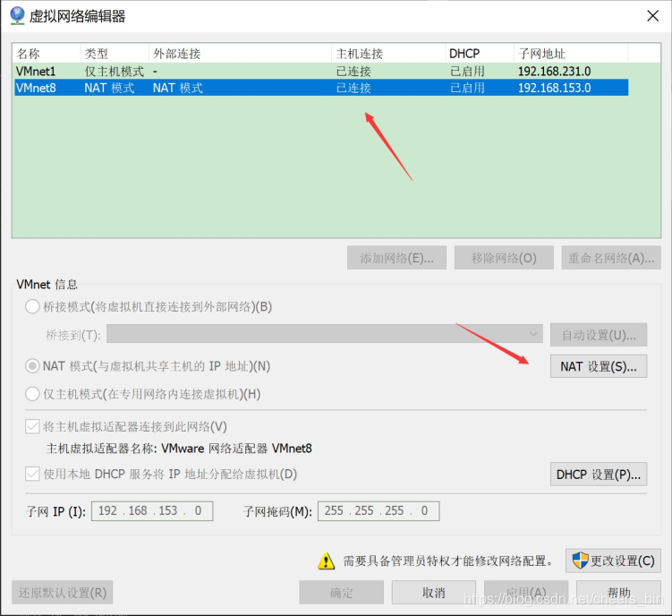Click the shield icon on 更改设置 button
Viewport: 672px width, 616px height.
581,560
